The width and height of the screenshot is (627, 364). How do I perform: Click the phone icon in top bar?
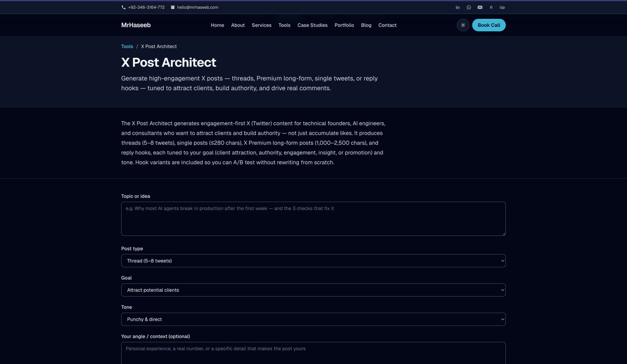[x=123, y=7]
